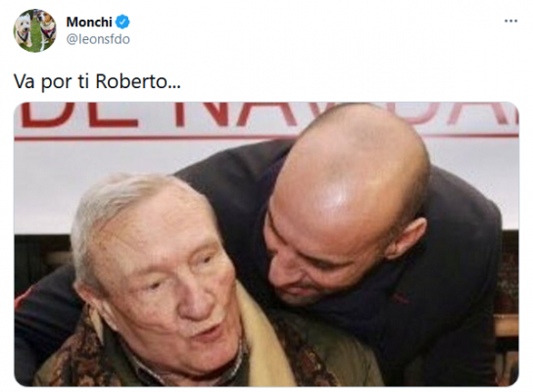533x392 pixels.
Task: Click the red banner lettering in the photo
Action: coord(266,114)
